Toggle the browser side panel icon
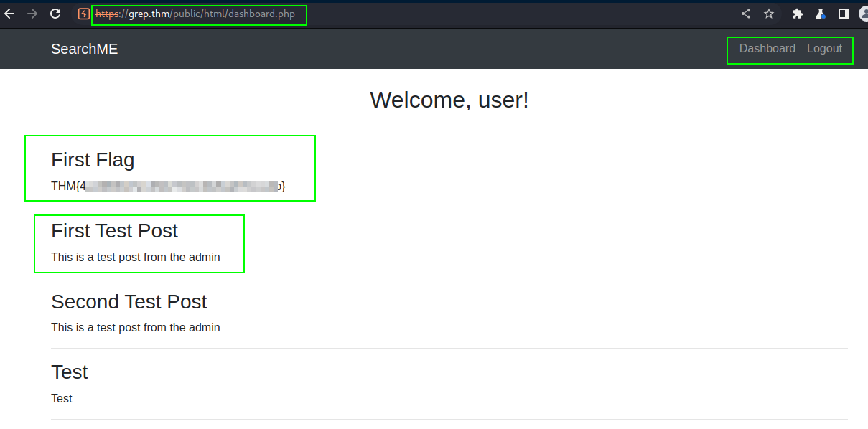 coord(844,14)
